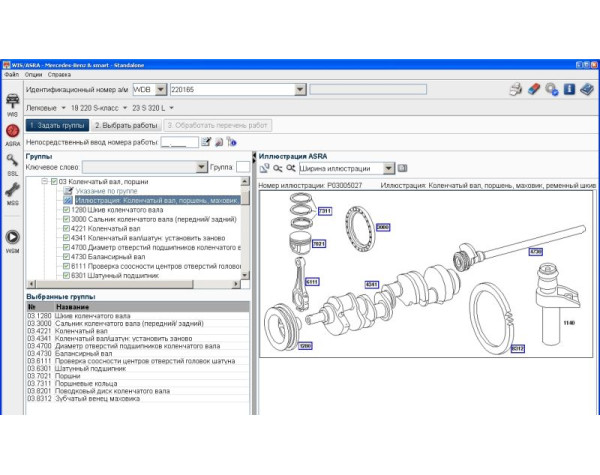Open the WSM module in sidebar
This screenshot has width=600, height=475.
[x=12, y=238]
